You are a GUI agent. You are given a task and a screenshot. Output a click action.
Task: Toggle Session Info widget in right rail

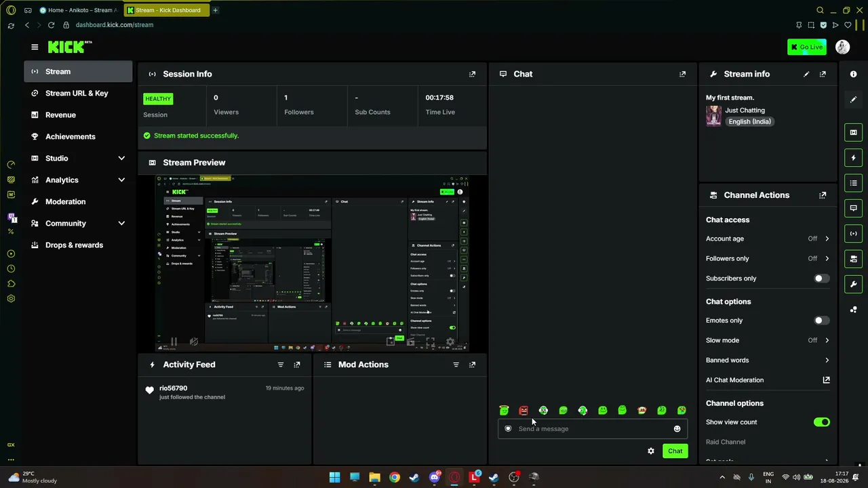click(854, 234)
